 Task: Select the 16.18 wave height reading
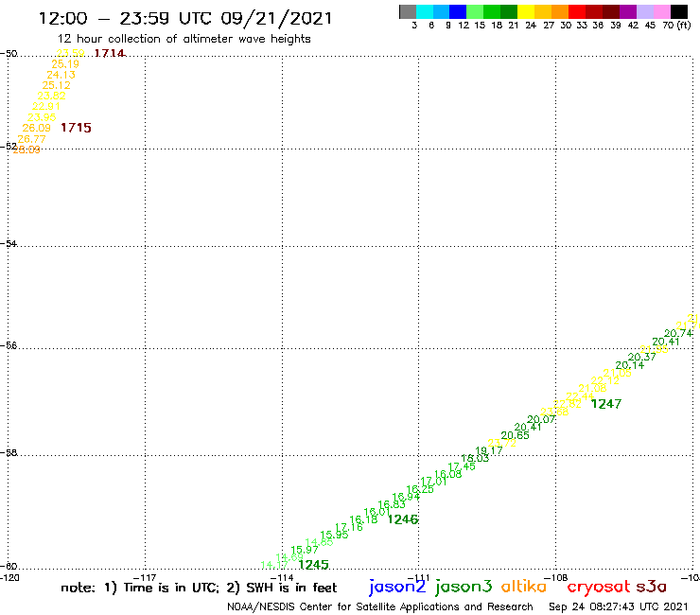click(x=363, y=519)
